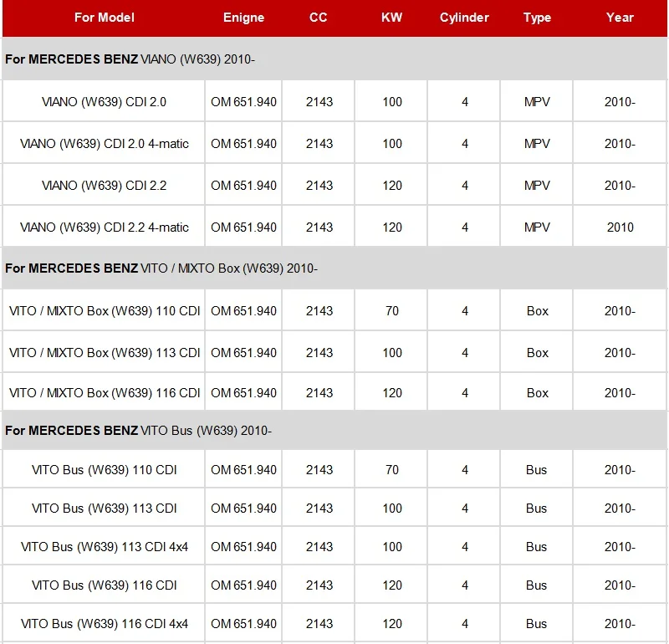
Task: Click the 'KW' column header
Action: tap(391, 18)
